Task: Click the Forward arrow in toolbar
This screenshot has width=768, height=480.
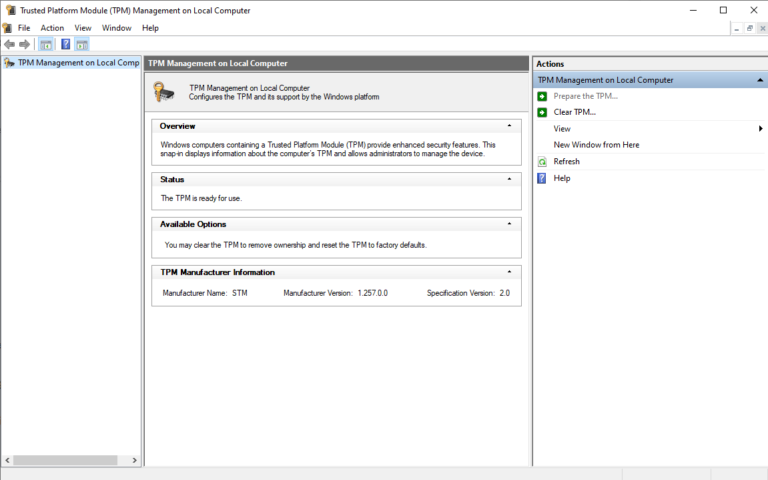Action: coord(25,44)
